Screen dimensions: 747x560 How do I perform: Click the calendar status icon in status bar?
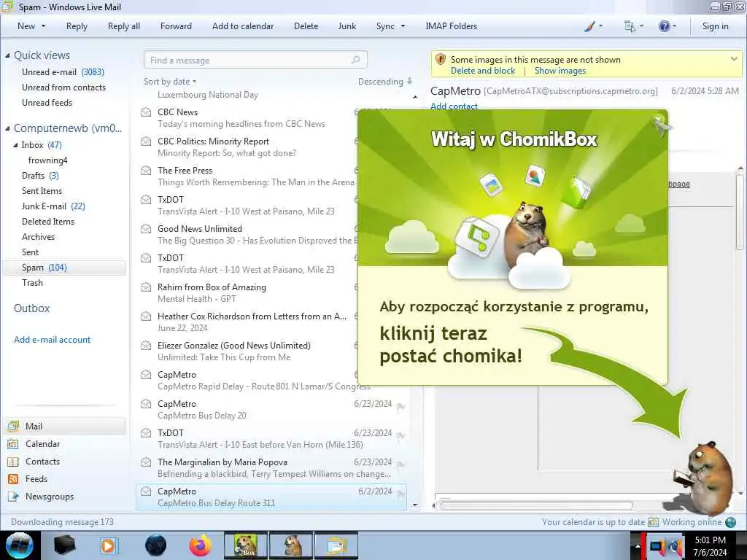click(654, 522)
